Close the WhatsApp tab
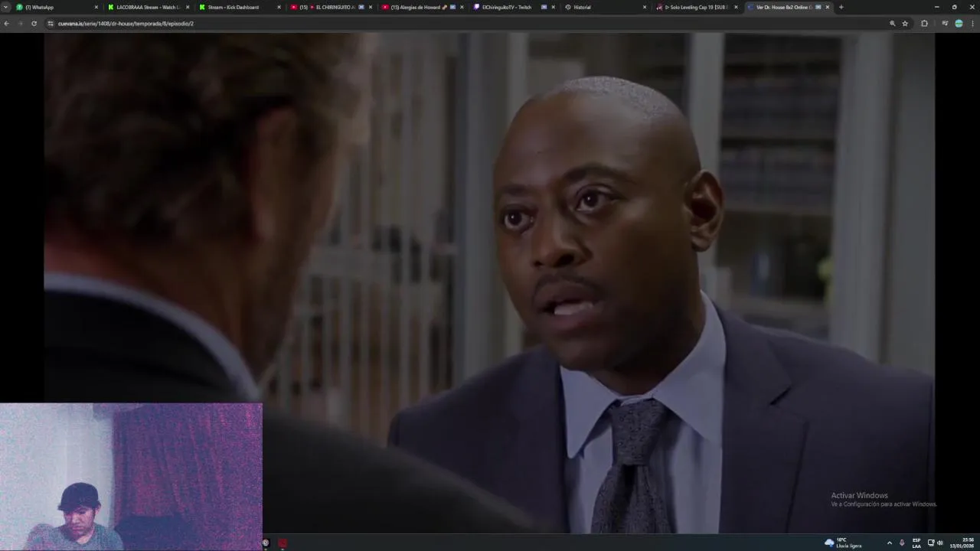The width and height of the screenshot is (980, 551). tap(96, 7)
